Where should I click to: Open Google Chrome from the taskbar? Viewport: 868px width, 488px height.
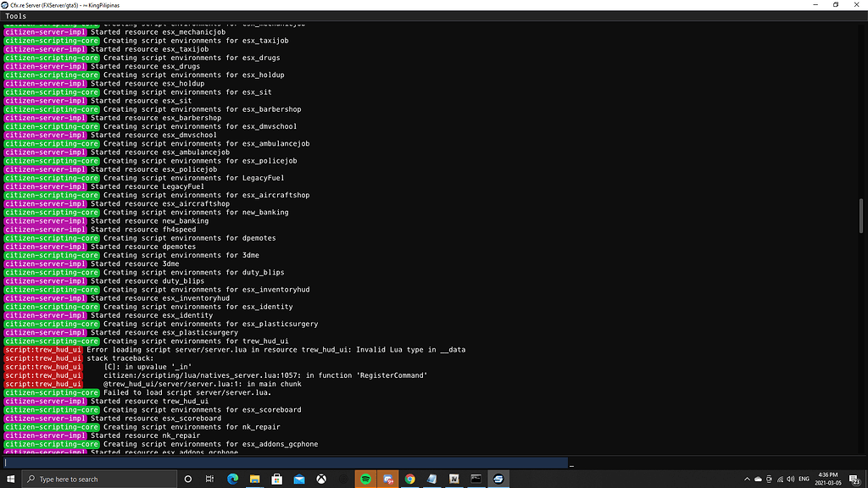click(410, 478)
